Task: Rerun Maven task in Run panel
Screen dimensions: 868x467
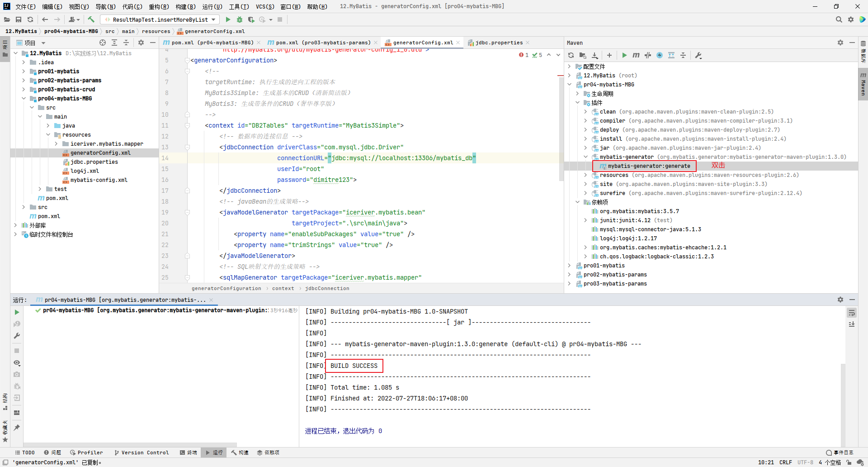Action: click(x=17, y=312)
